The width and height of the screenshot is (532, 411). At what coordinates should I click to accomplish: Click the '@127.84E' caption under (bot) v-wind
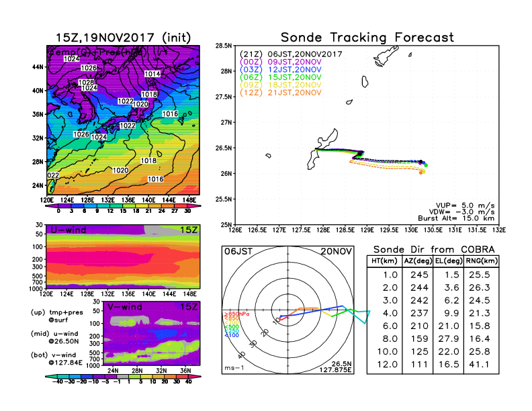click(x=65, y=363)
